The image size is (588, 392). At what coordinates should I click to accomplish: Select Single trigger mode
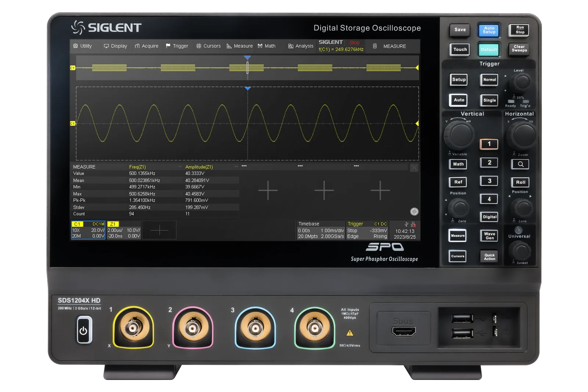pos(490,100)
